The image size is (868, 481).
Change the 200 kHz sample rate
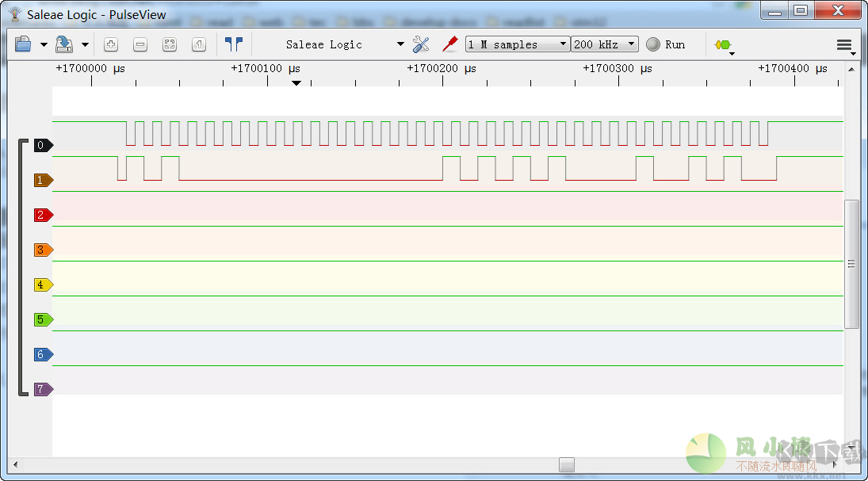tap(605, 44)
